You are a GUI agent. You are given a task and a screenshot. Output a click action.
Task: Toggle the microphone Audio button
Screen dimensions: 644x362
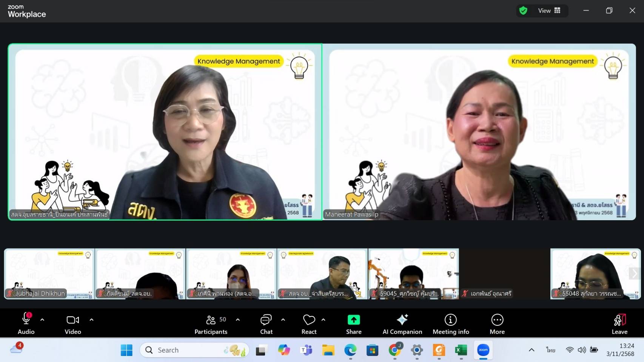point(26,324)
